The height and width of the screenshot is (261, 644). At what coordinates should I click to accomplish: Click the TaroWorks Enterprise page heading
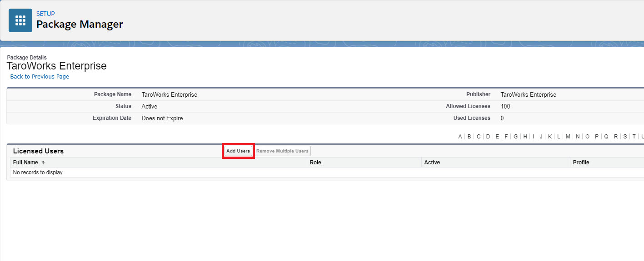pyautogui.click(x=57, y=66)
